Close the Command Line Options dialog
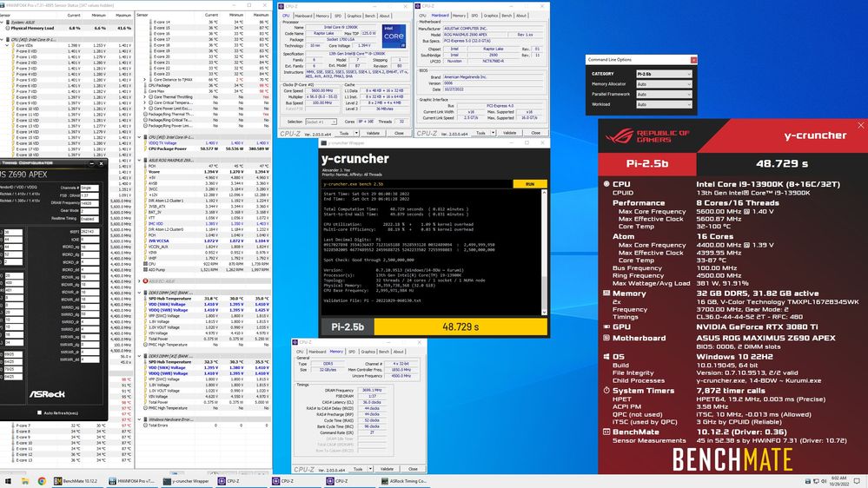 click(693, 59)
